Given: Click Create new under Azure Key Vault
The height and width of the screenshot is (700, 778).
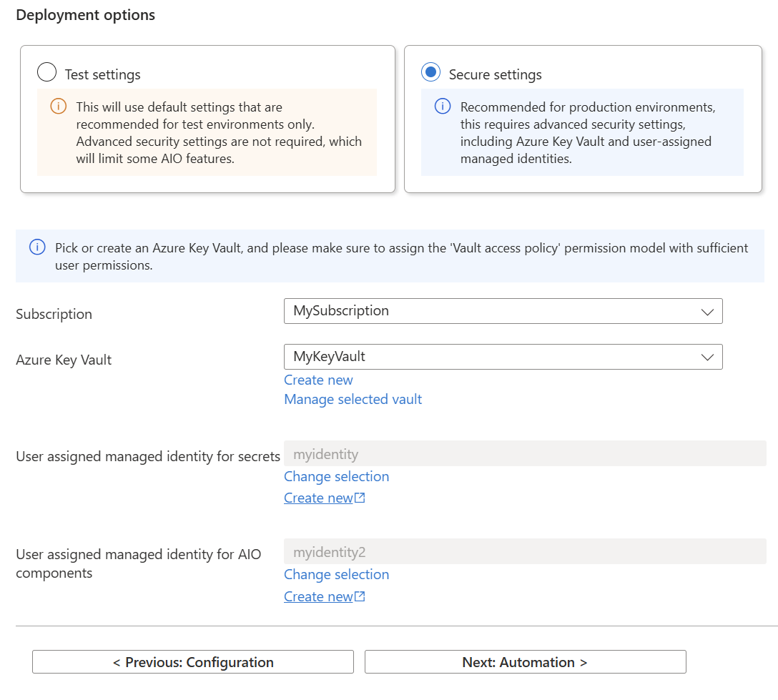Looking at the screenshot, I should 318,380.
